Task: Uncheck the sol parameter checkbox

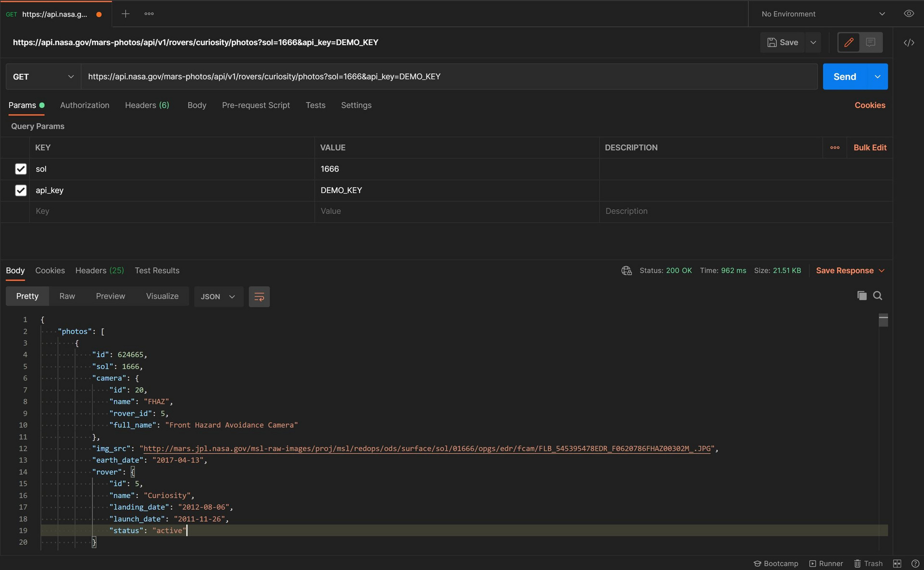Action: 21,169
